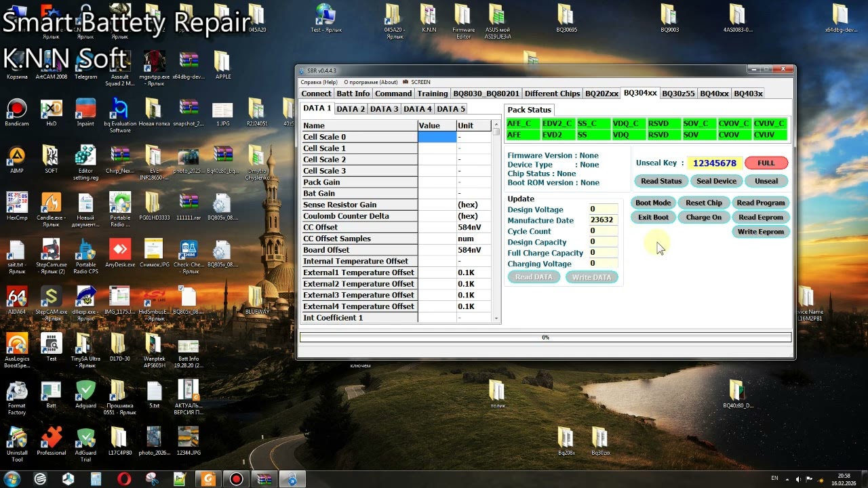Open the Calculator taskbar icon
This screenshot has width=868, height=488.
[x=96, y=479]
